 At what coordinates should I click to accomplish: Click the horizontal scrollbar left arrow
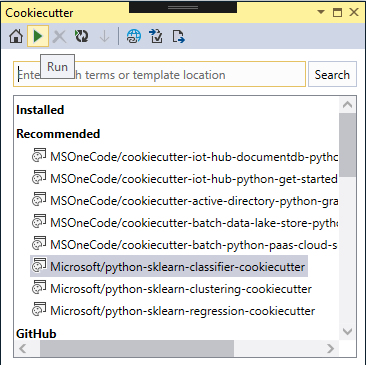23,349
